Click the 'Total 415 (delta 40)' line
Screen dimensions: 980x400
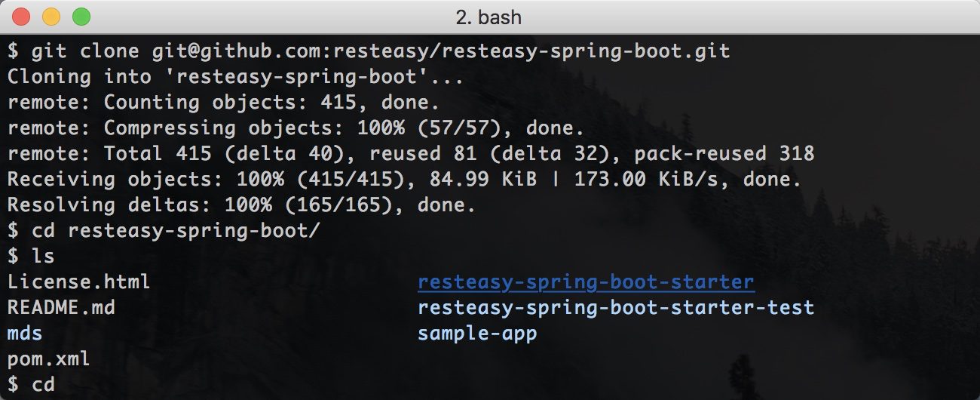(x=411, y=154)
